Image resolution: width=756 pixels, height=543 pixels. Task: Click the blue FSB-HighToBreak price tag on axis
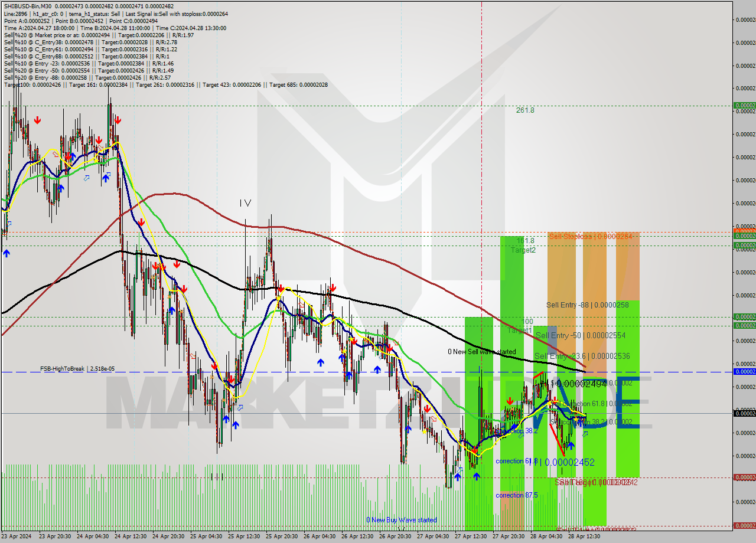pos(744,372)
